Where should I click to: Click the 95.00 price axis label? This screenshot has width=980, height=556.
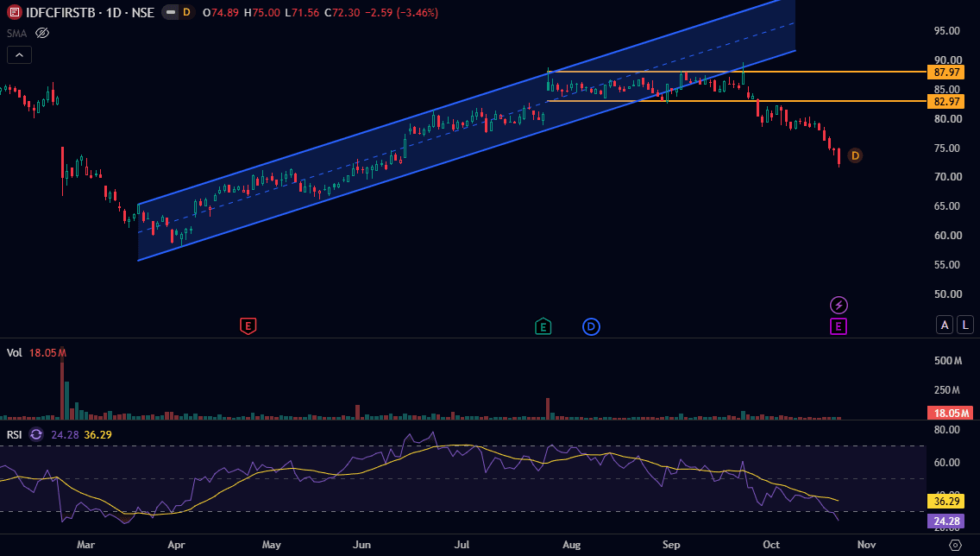point(947,30)
